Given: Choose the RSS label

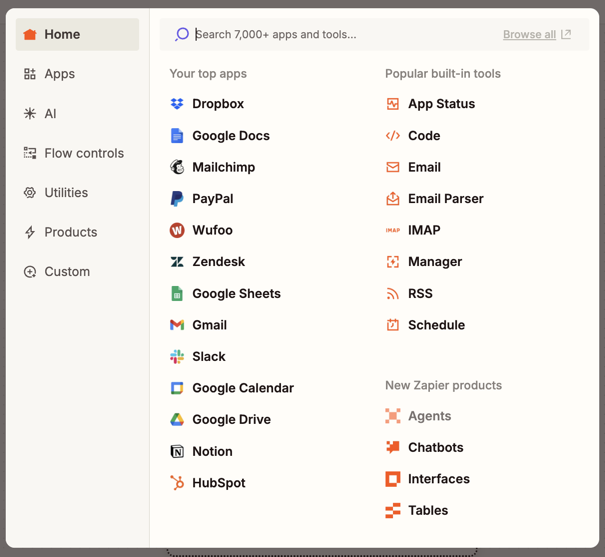Looking at the screenshot, I should coord(420,294).
